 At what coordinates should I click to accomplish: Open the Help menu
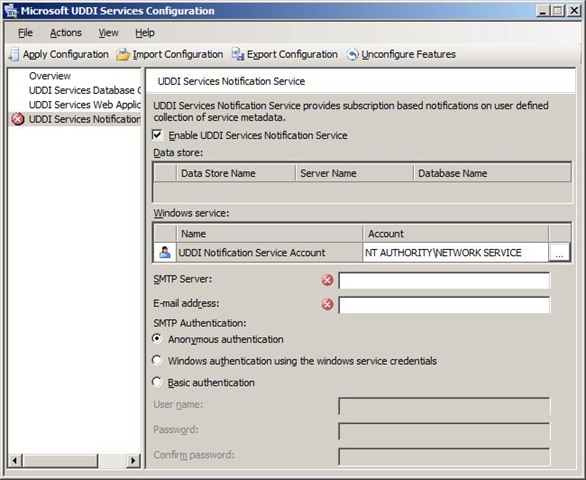145,33
